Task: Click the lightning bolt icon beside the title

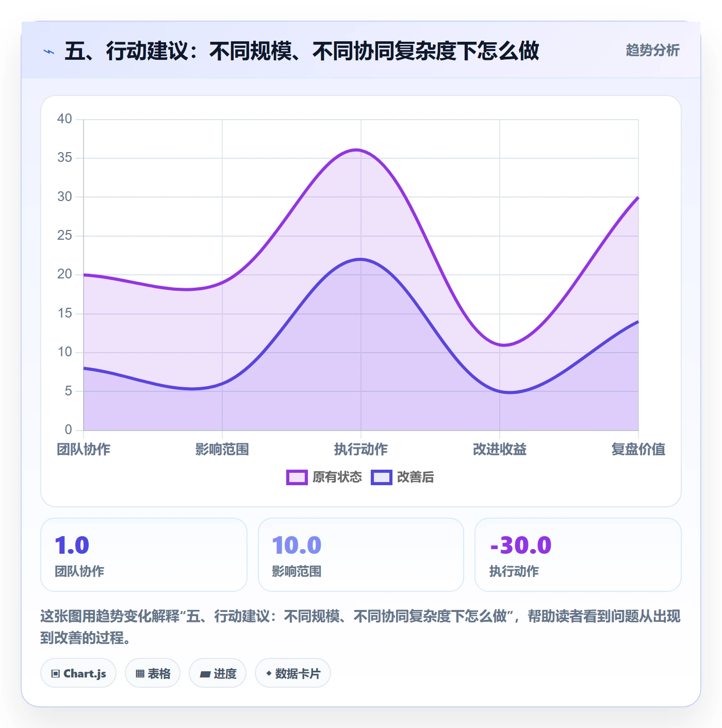Action: [x=49, y=52]
